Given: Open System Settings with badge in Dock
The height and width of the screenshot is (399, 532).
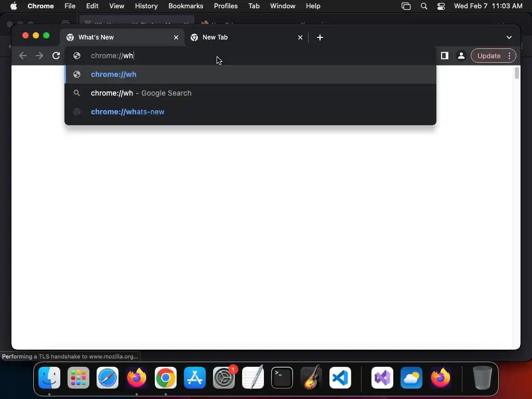Looking at the screenshot, I should [224, 378].
